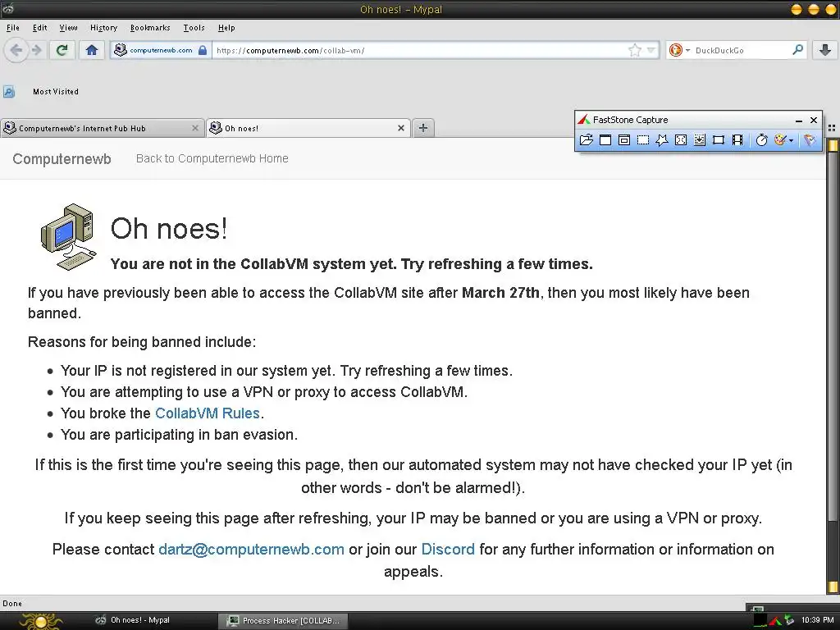This screenshot has height=630, width=840.
Task: Open the Edit menu
Action: (x=39, y=28)
